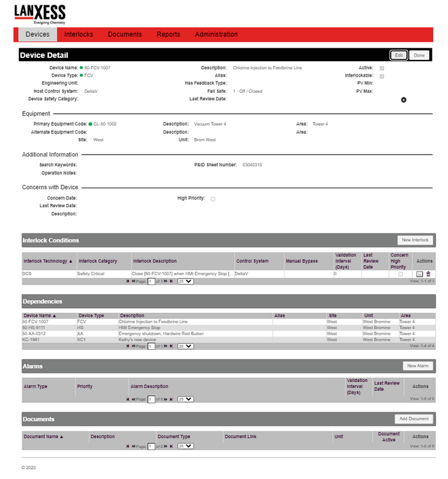Screen dimensions: 448x479
Task: Click Add Document button
Action: pyautogui.click(x=414, y=419)
